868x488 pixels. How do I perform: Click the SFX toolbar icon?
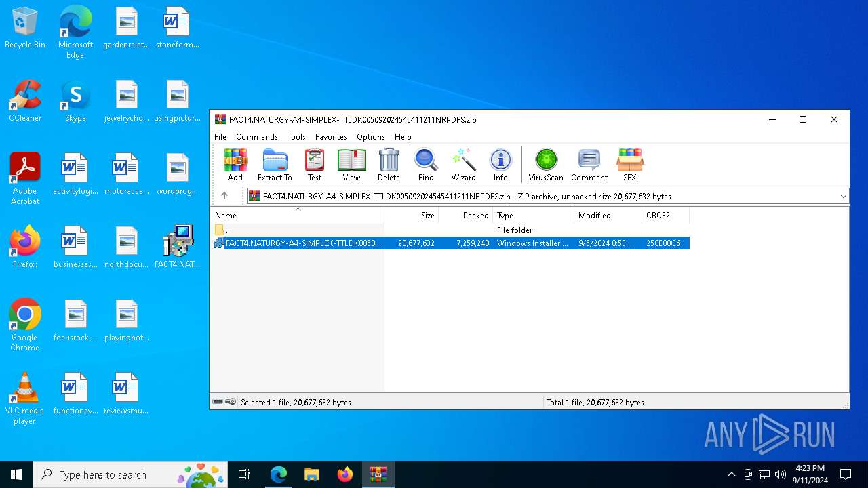point(630,165)
